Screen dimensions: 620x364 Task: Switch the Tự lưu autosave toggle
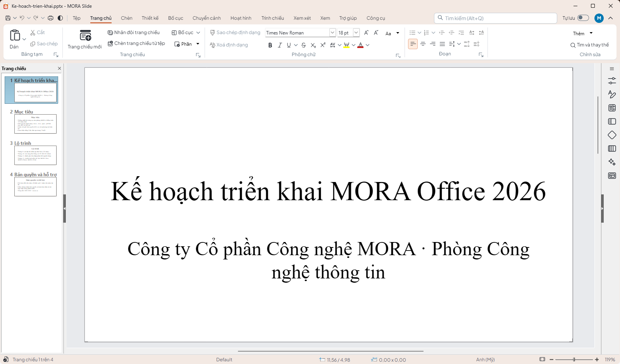coord(583,18)
